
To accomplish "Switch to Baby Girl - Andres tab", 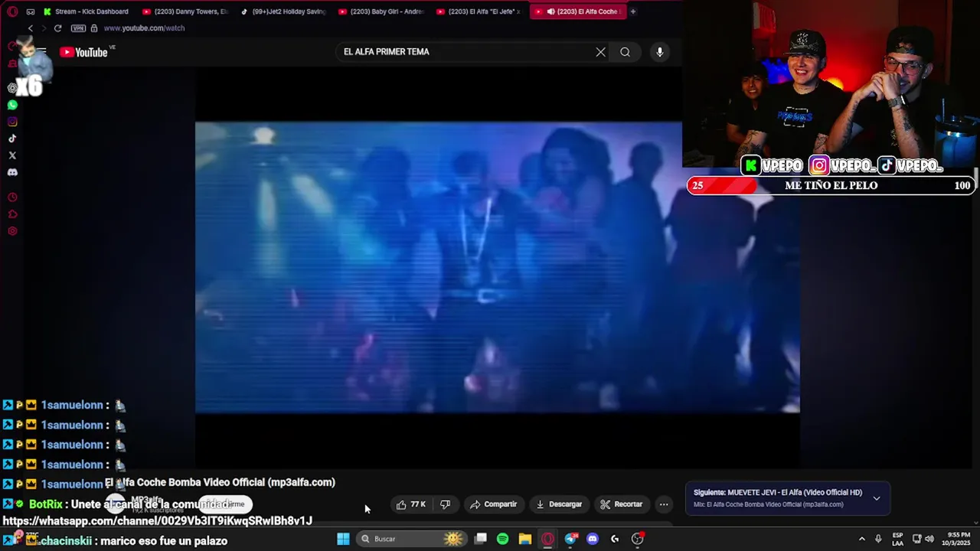I will pyautogui.click(x=381, y=11).
